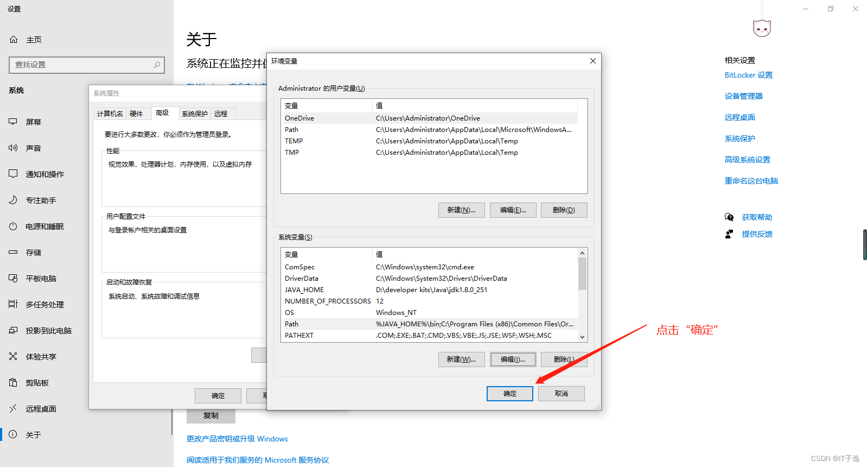Open 远程桌面 link under related settings
Screen dimensions: 868x467
[x=740, y=117]
